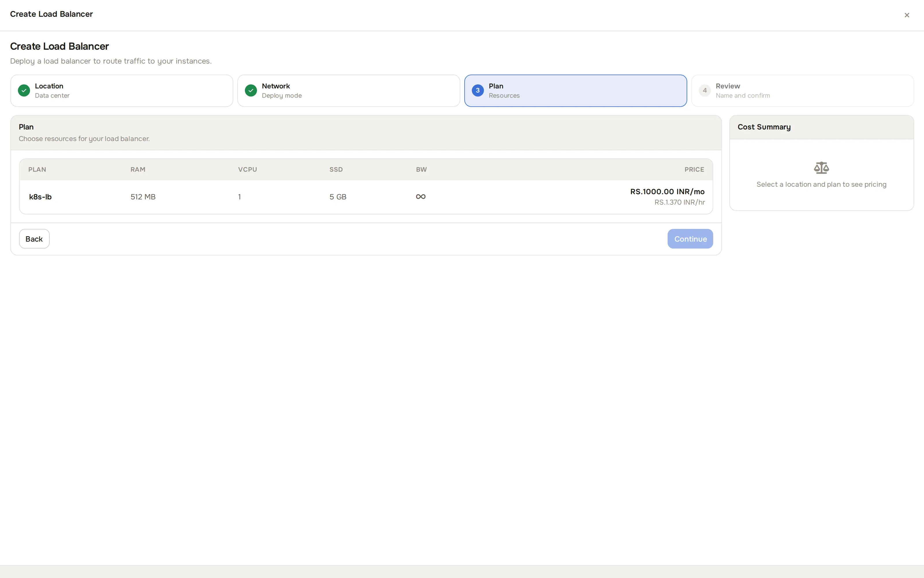924x578 pixels.
Task: Click the PRICE column header
Action: tap(694, 169)
